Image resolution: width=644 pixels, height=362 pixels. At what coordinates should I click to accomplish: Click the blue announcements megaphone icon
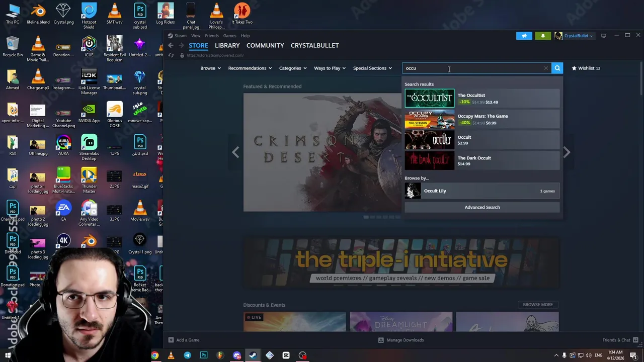(x=524, y=36)
